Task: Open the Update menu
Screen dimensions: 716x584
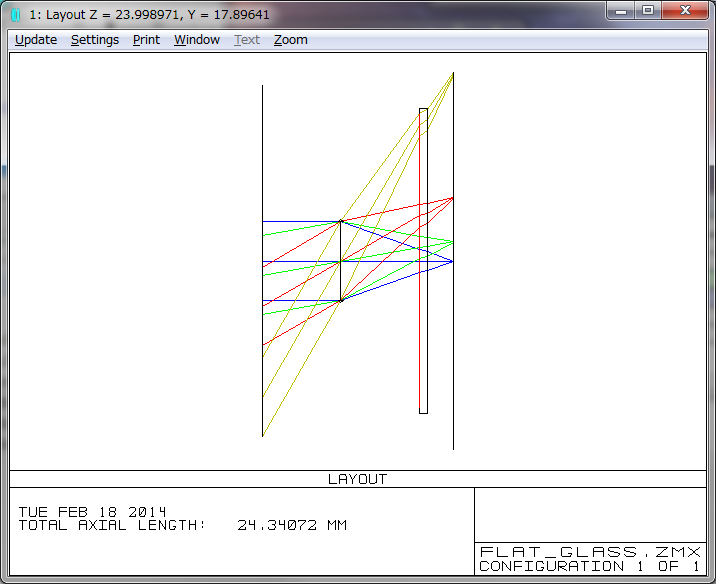Action: (x=36, y=40)
